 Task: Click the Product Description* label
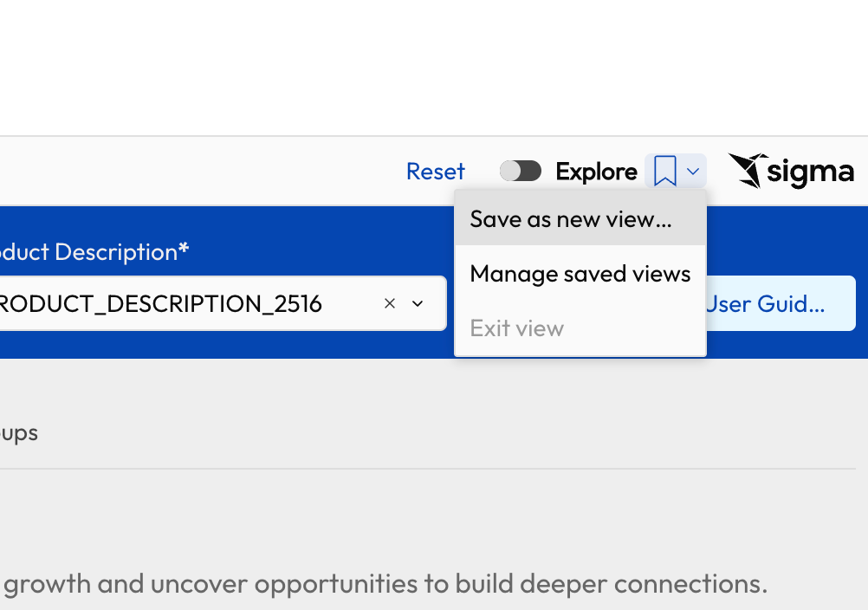(x=94, y=252)
